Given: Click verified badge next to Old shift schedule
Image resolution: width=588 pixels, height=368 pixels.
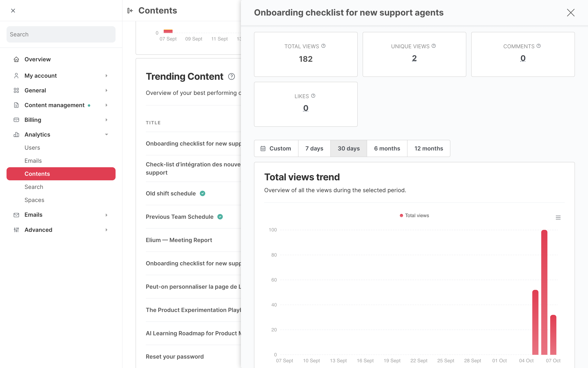Looking at the screenshot, I should click(202, 193).
